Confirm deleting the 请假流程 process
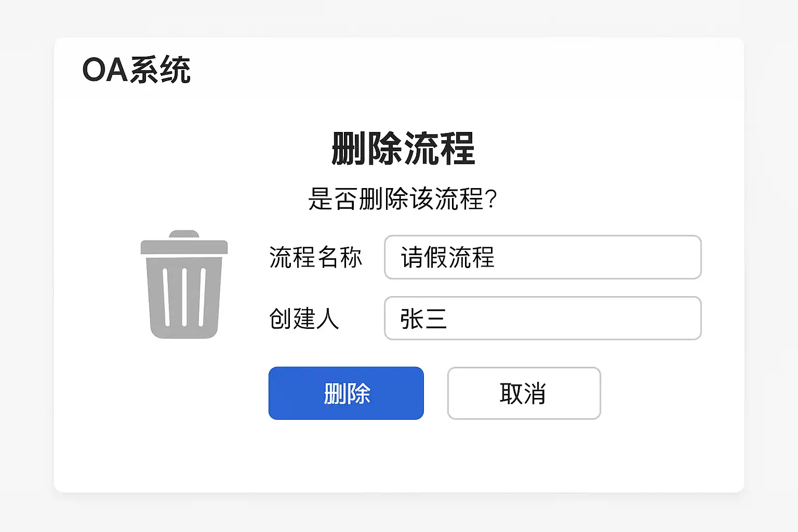Viewport: 798px width, 532px height. [346, 393]
